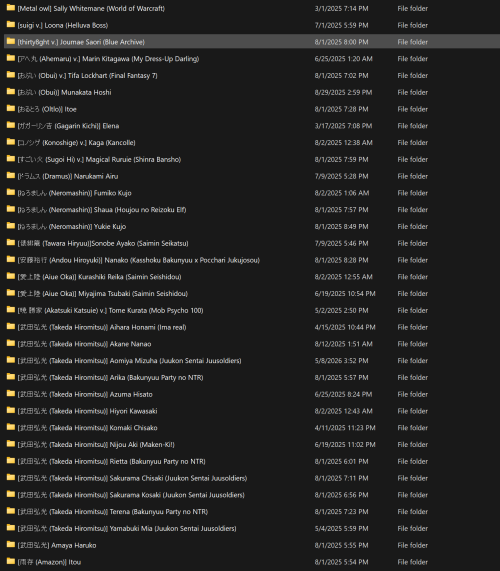This screenshot has height=571, width=500.
Task: Select Sonobe Ayako (Saimin Seikatsu) folder
Action: pos(103,243)
